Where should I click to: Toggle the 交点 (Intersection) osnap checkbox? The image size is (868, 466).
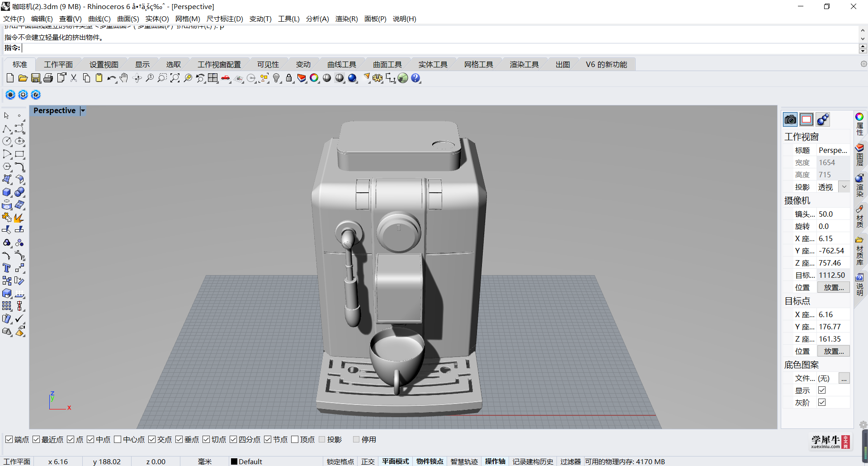[152, 439]
